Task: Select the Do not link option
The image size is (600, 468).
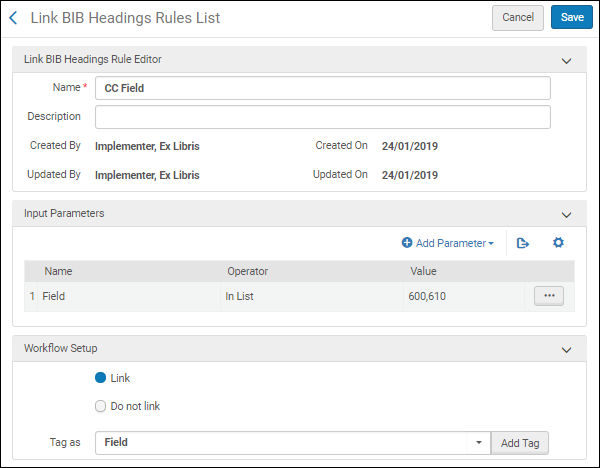Action: pos(100,406)
